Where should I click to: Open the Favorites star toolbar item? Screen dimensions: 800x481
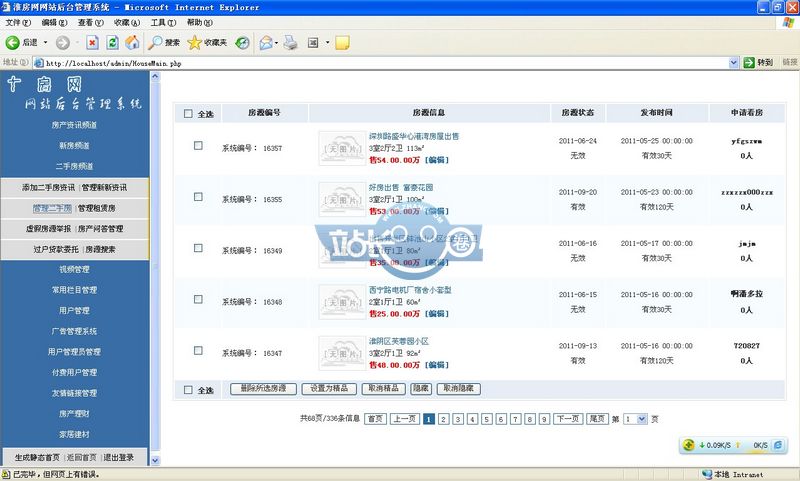(x=207, y=43)
